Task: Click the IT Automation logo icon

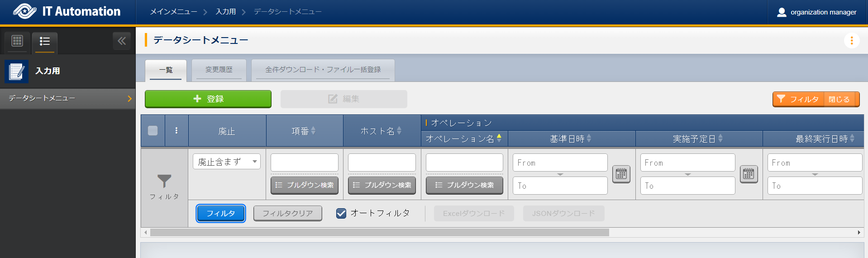Action: [25, 11]
